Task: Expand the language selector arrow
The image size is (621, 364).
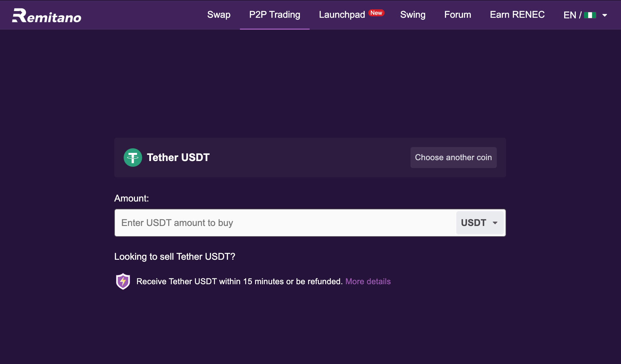Action: [605, 15]
